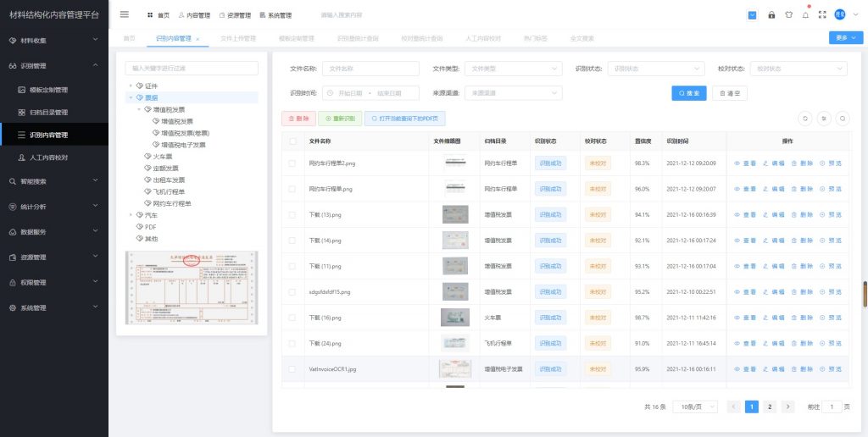Click the 文件名称 input field
Screen dimensions: 868x437
[370, 69]
